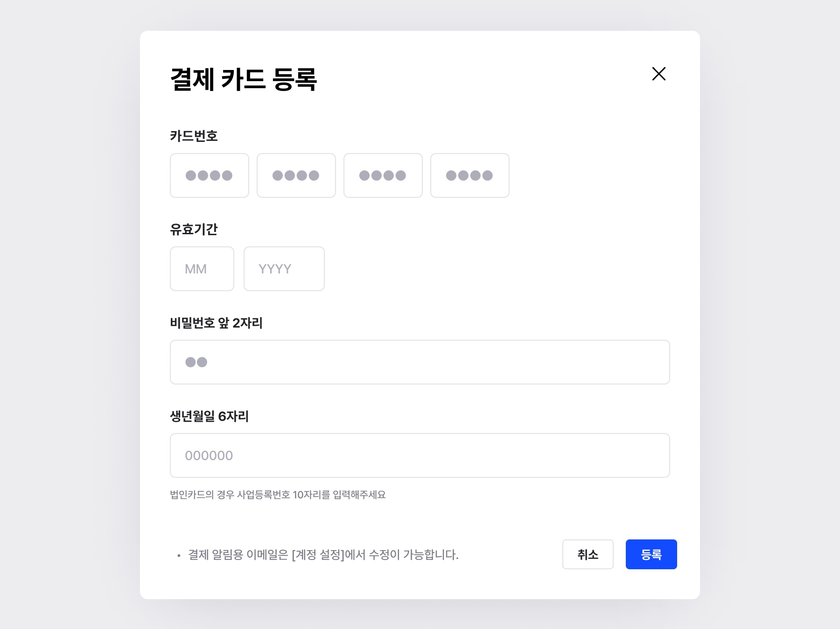The height and width of the screenshot is (629, 840).
Task: Click the 비밀번호 앞 2자리 label
Action: [216, 323]
